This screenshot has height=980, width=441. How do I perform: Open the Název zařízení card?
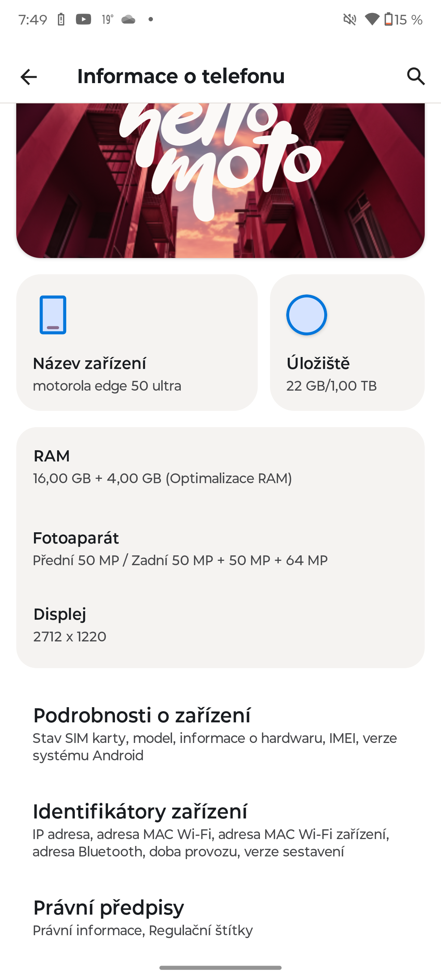[137, 343]
